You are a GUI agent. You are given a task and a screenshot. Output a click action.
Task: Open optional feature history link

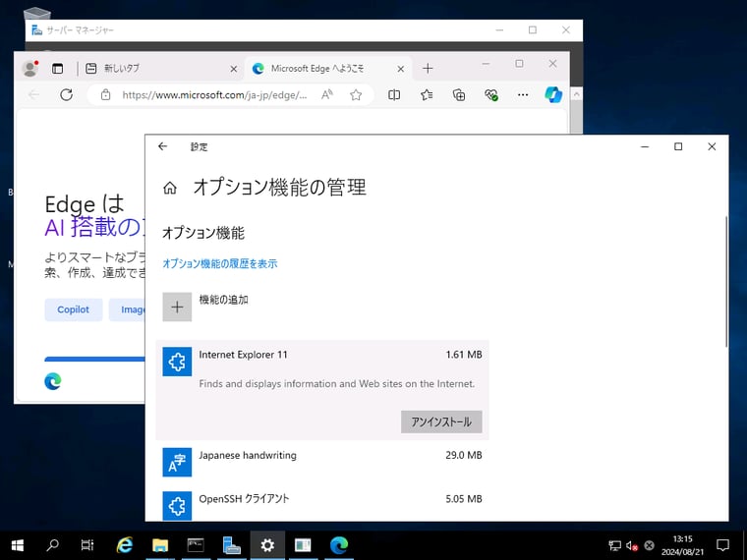(219, 263)
